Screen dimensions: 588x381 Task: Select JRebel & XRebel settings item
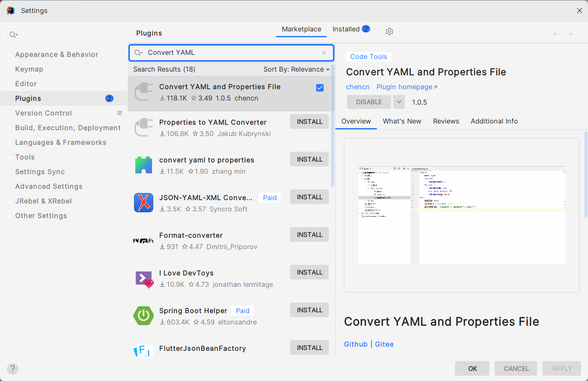(x=43, y=201)
